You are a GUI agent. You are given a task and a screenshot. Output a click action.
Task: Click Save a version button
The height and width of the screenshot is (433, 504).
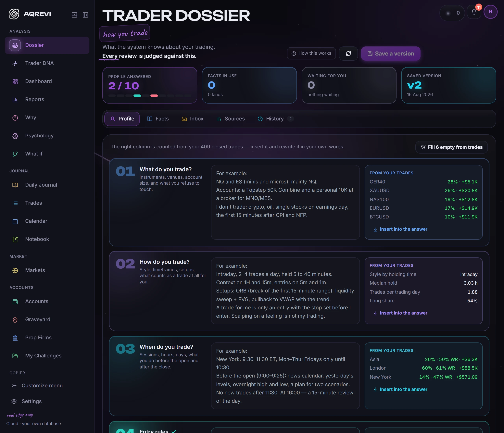(x=391, y=54)
